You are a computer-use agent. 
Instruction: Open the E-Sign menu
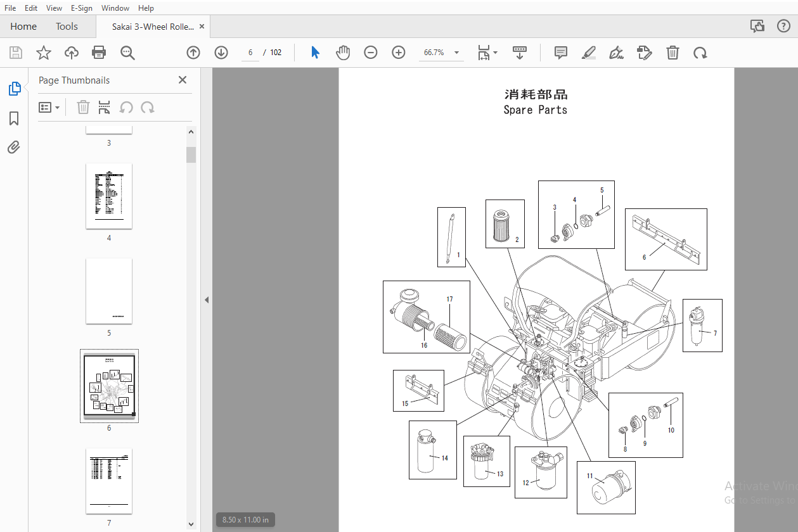pyautogui.click(x=81, y=8)
